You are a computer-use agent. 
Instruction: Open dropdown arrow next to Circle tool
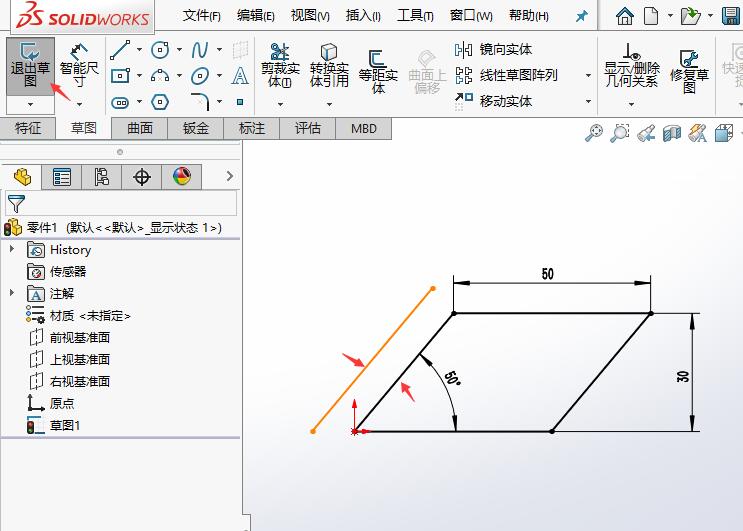click(179, 49)
